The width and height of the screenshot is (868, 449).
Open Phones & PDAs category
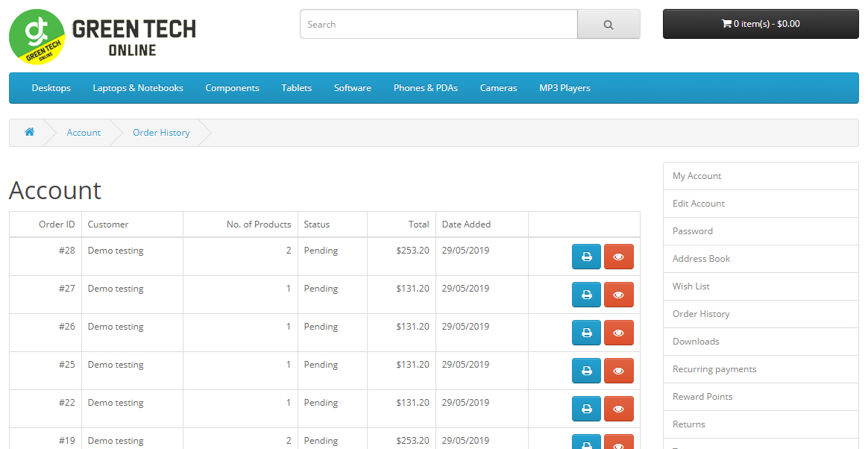[425, 88]
